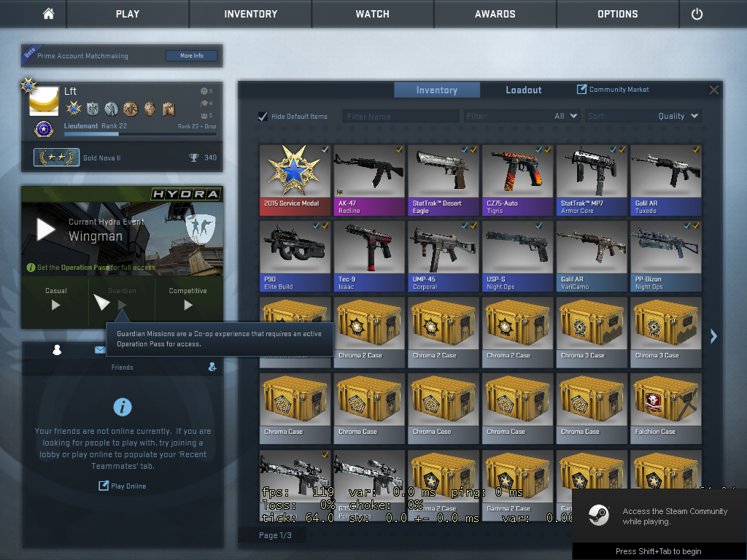747x560 pixels.
Task: Open the WATCH menu
Action: pyautogui.click(x=373, y=14)
